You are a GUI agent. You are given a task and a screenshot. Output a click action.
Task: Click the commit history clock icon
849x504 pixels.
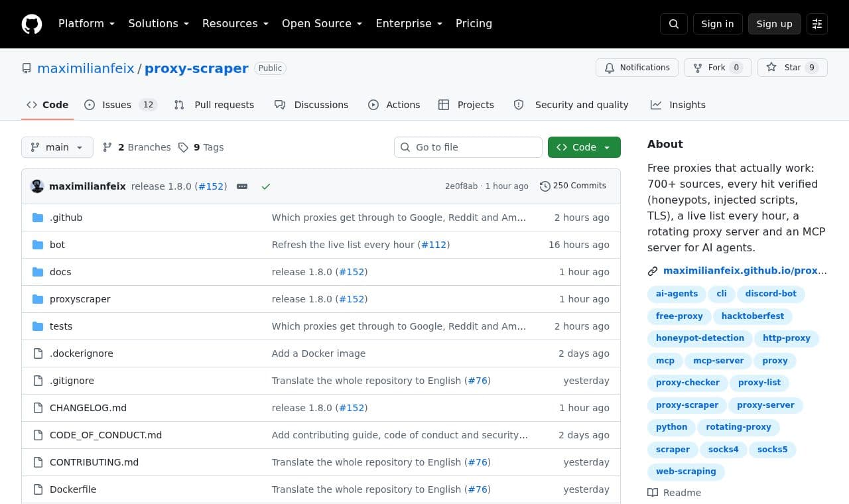pyautogui.click(x=545, y=186)
